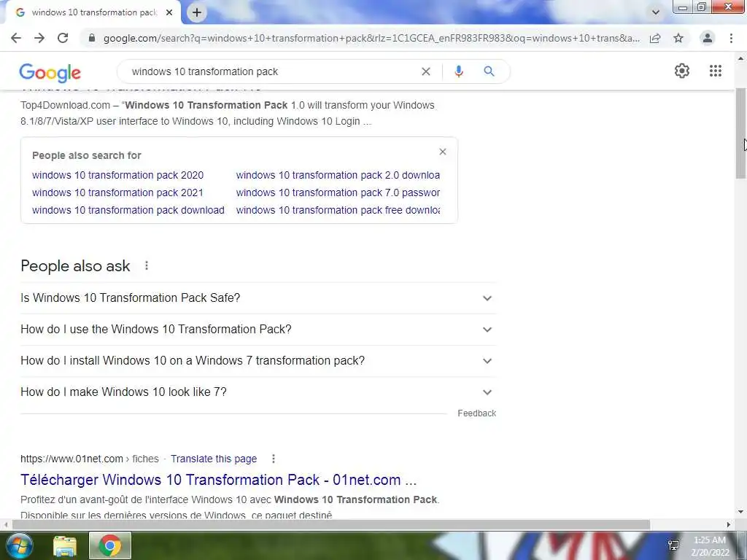Open the People also ask options menu

pyautogui.click(x=147, y=265)
